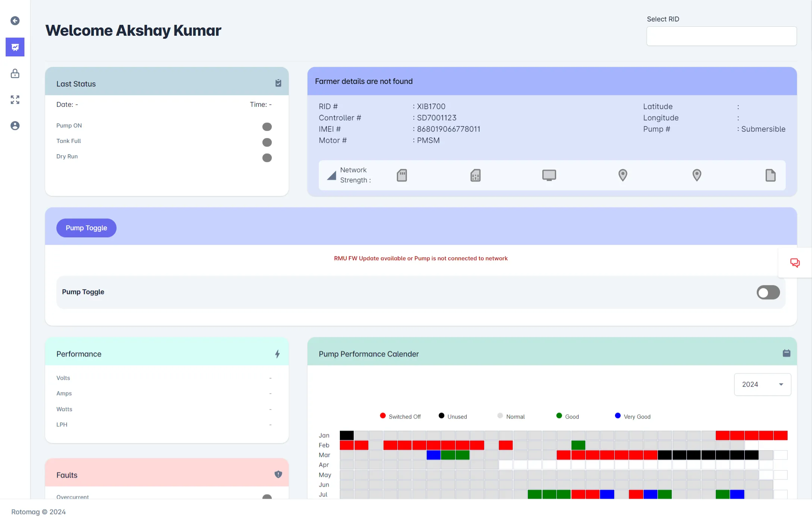Open the lock icon in sidebar

15,73
